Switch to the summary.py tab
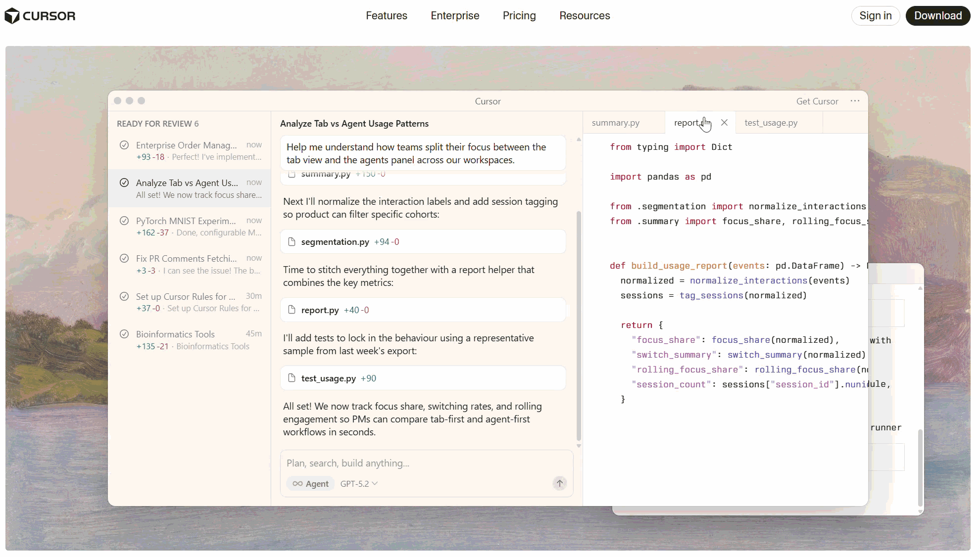980x557 pixels. 615,123
